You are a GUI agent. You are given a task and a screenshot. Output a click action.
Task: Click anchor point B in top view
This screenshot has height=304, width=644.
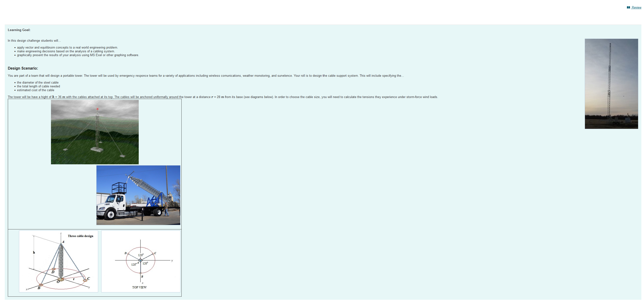[x=141, y=273]
